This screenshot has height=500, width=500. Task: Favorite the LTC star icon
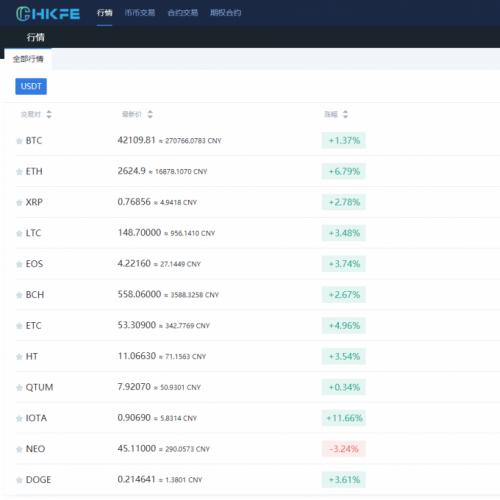click(x=19, y=233)
